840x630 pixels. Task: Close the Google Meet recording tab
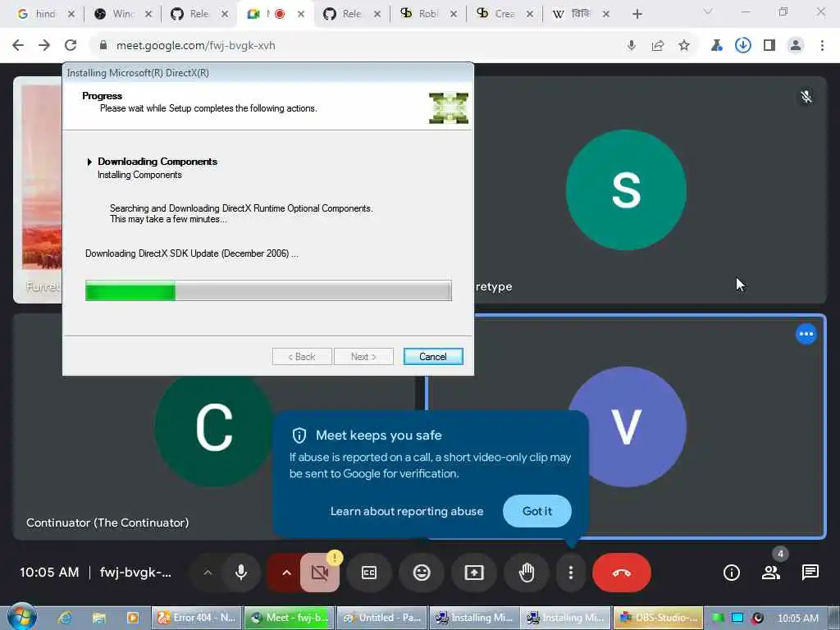pos(301,15)
